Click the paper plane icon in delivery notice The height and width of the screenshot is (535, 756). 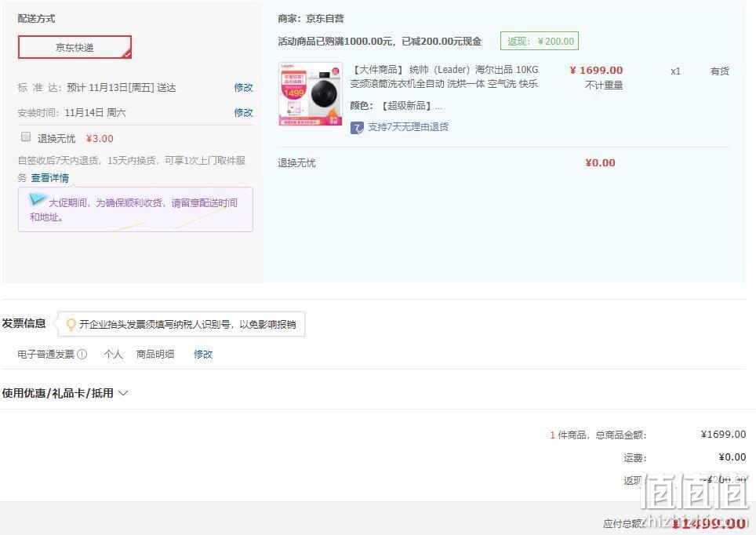(38, 198)
